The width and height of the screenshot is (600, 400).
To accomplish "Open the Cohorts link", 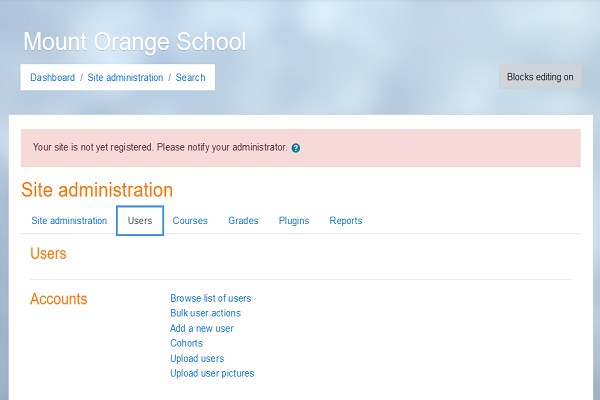I will click(186, 343).
